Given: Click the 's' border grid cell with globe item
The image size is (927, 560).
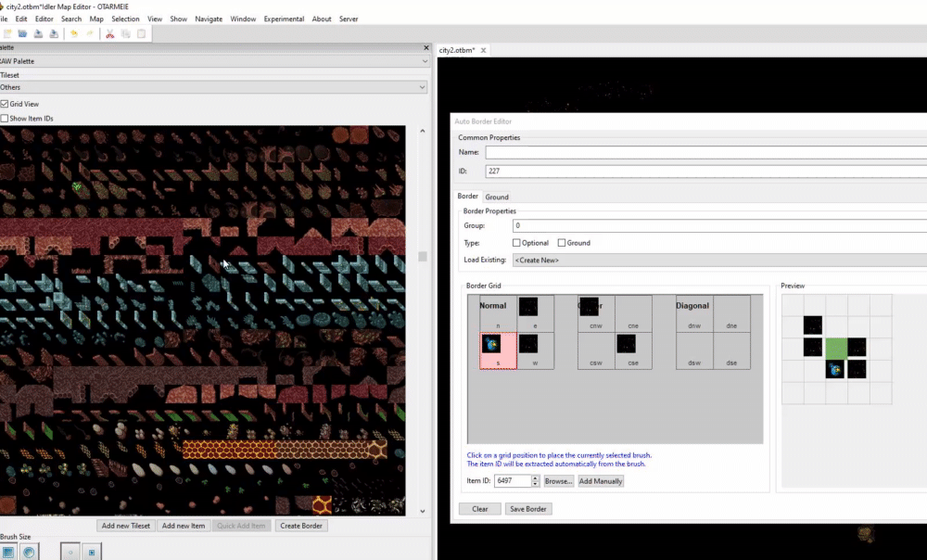Looking at the screenshot, I should tap(498, 350).
